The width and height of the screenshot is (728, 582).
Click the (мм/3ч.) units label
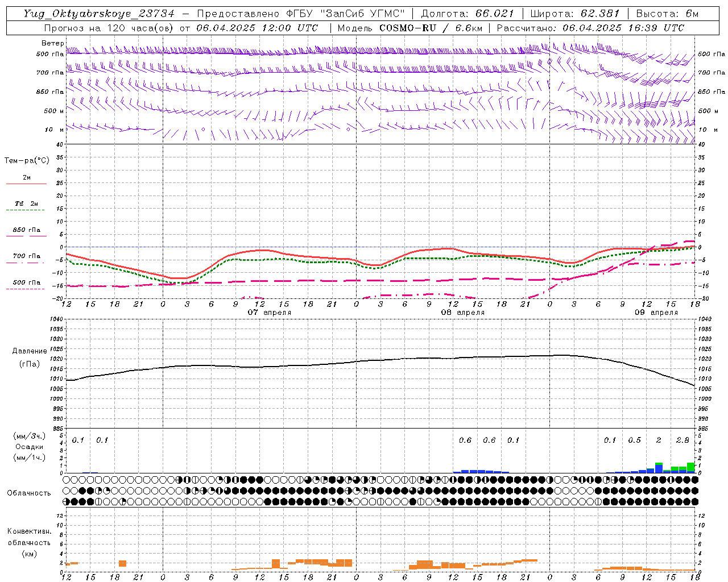point(29,436)
